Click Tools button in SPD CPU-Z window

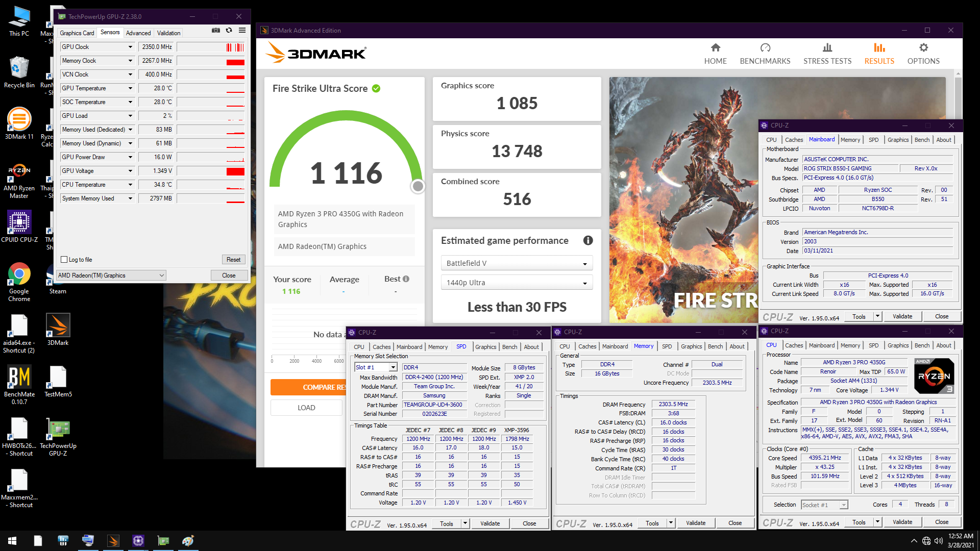[446, 523]
